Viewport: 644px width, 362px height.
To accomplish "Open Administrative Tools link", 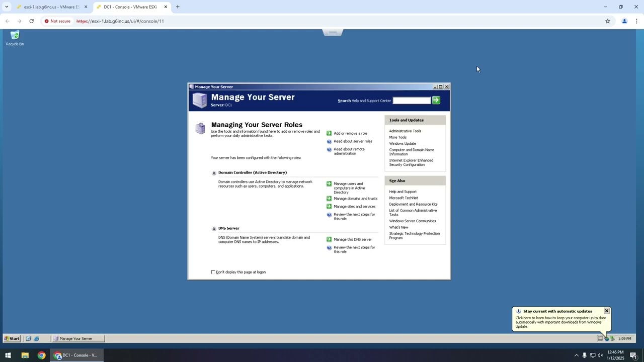I will pyautogui.click(x=405, y=131).
